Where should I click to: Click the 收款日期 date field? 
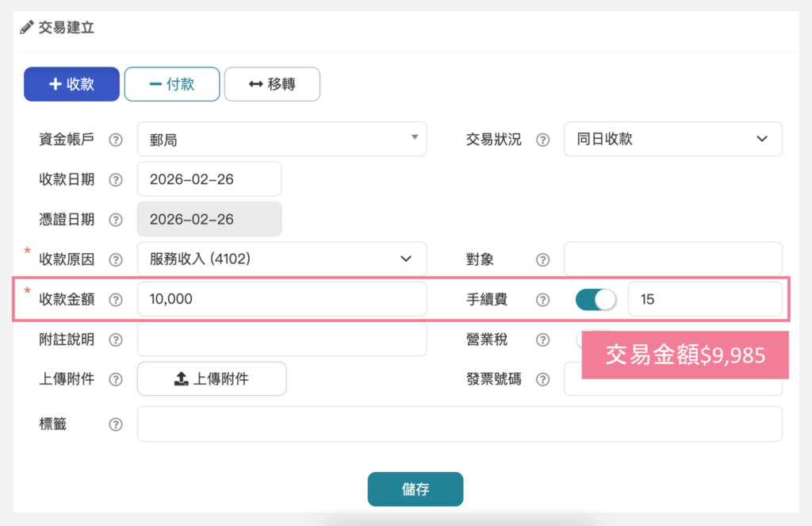point(209,179)
